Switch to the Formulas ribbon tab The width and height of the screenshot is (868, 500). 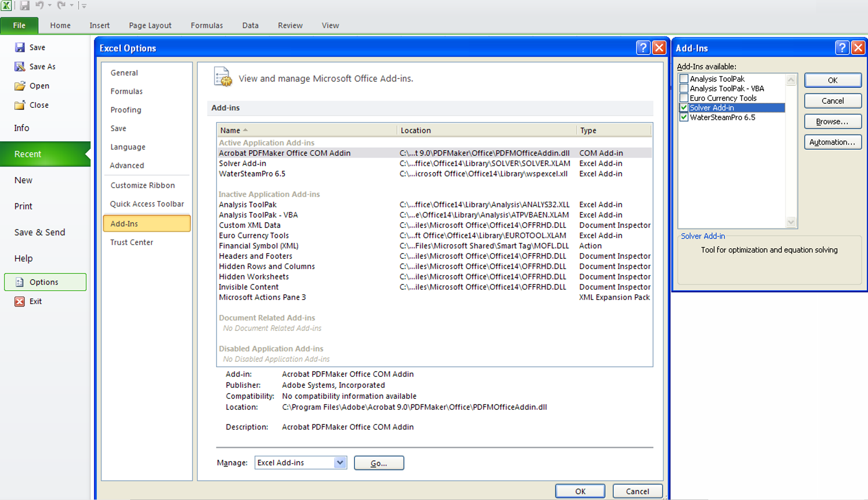pos(207,25)
